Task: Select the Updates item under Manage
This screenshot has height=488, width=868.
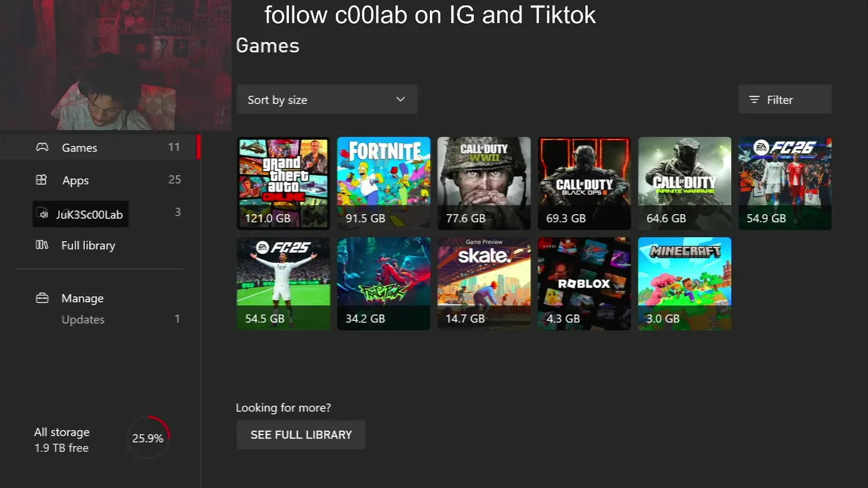Action: click(83, 319)
